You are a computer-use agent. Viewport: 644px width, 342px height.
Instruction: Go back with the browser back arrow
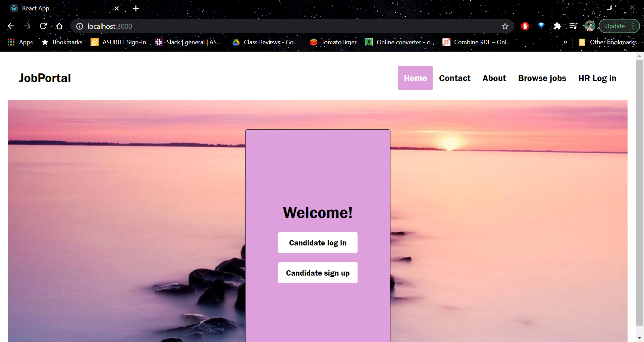11,26
